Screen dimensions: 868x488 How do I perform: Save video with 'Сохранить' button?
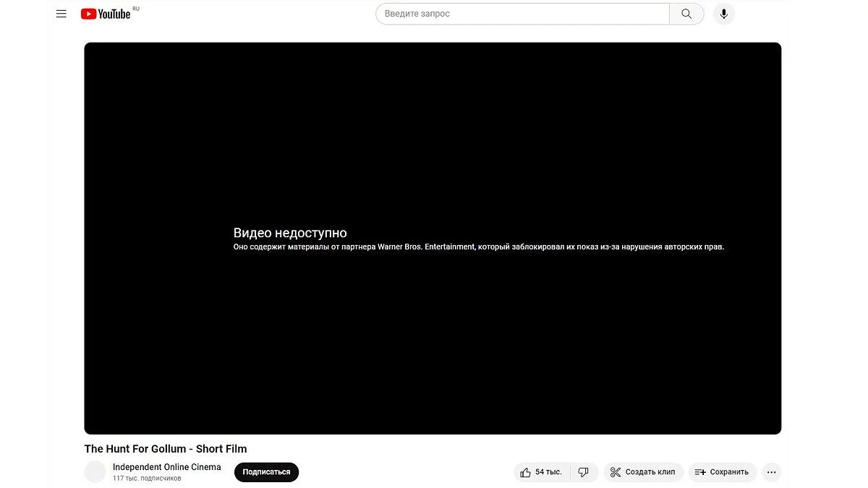click(723, 472)
